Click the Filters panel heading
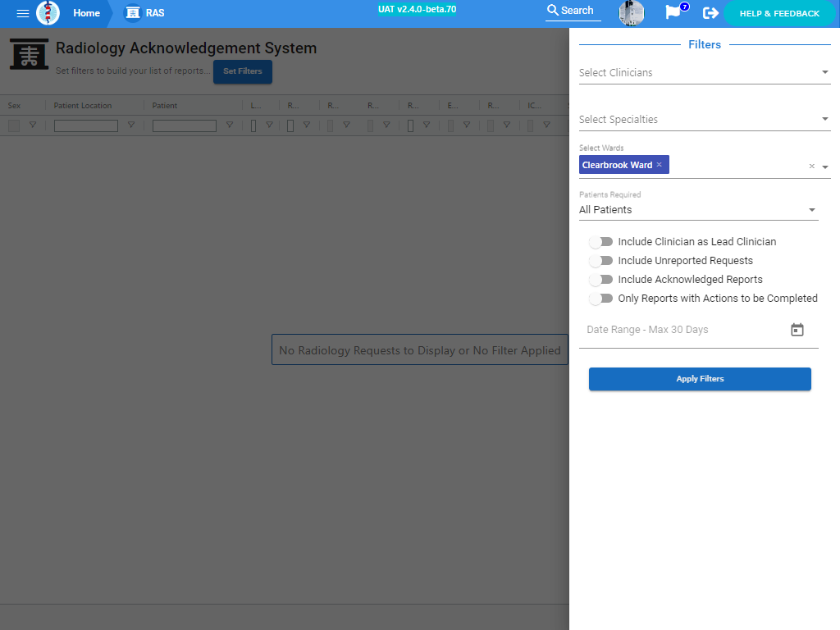840x630 pixels. [x=705, y=44]
